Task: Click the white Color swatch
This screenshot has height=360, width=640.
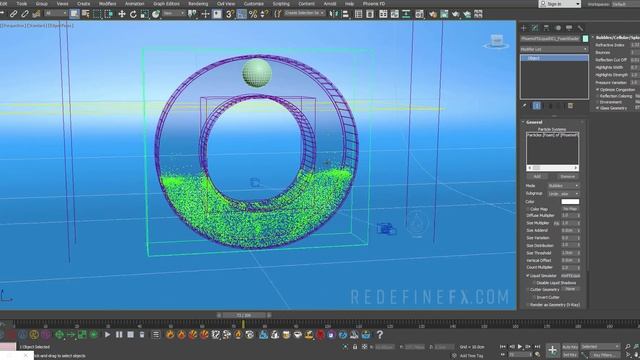Action: tap(570, 202)
